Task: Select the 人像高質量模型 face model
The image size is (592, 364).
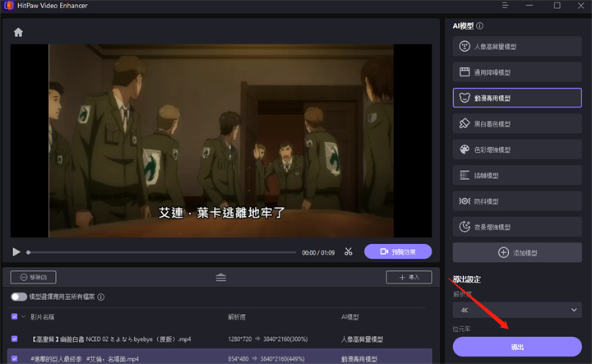Action: point(517,46)
